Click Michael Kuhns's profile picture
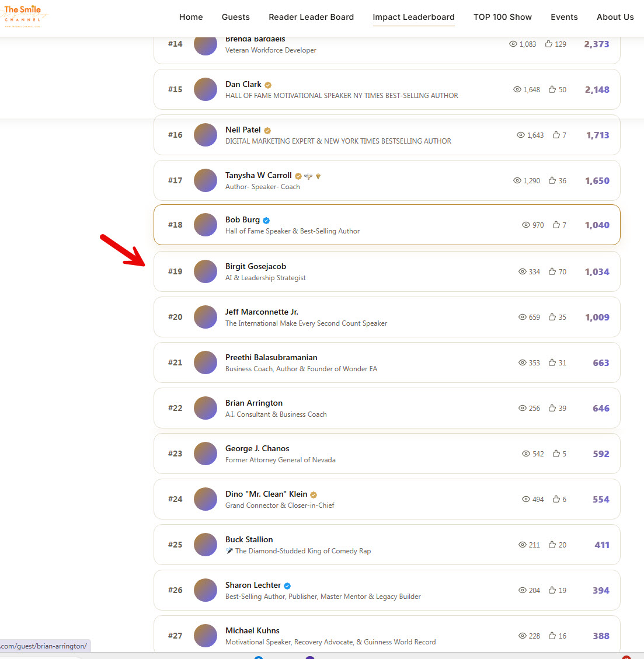Screen dimensions: 644x659 (x=205, y=636)
